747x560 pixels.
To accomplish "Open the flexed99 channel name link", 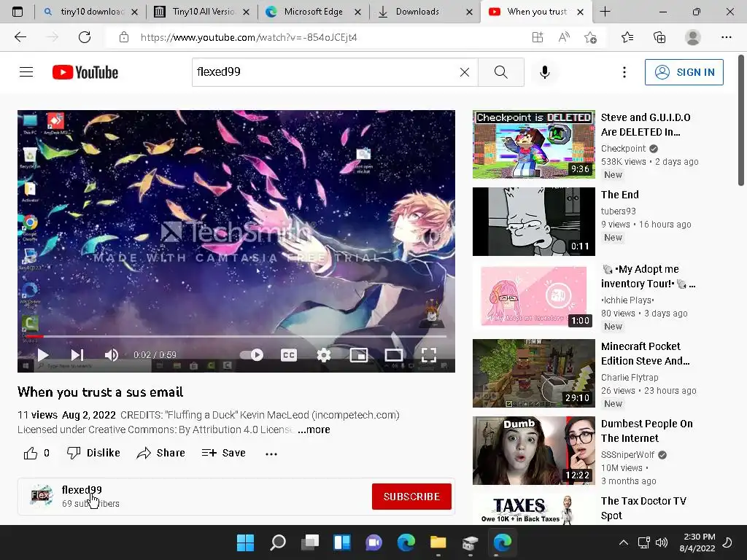I will tap(82, 489).
